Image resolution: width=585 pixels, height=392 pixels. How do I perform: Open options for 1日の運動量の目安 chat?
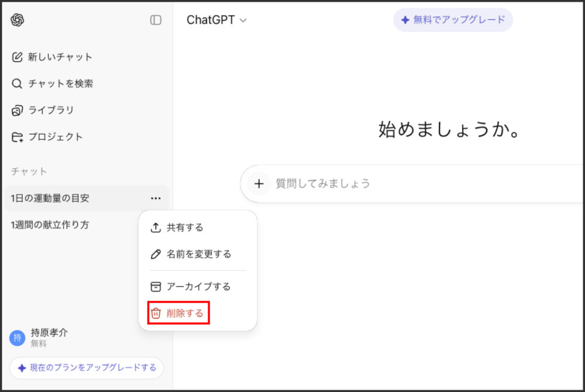click(156, 198)
